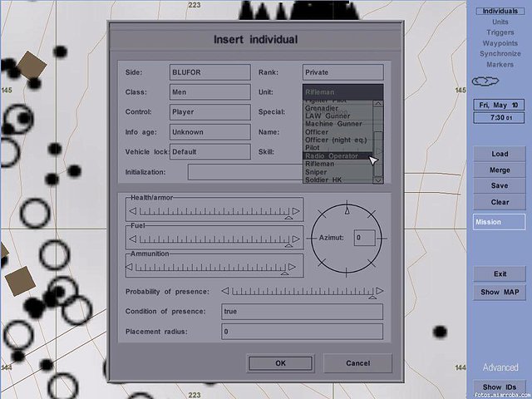Click Cancel in Insert individual dialog
Screen dimensions: 532x399
tap(358, 363)
